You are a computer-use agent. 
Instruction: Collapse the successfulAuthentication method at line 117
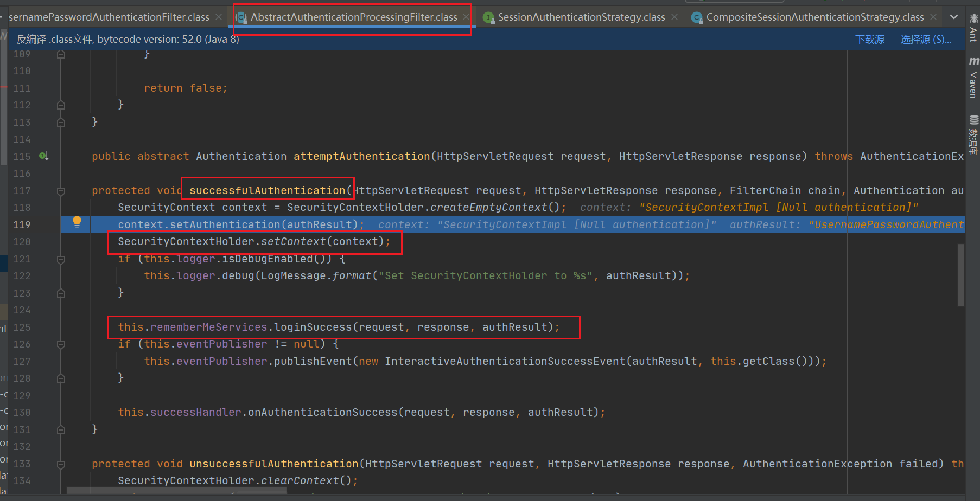(61, 191)
